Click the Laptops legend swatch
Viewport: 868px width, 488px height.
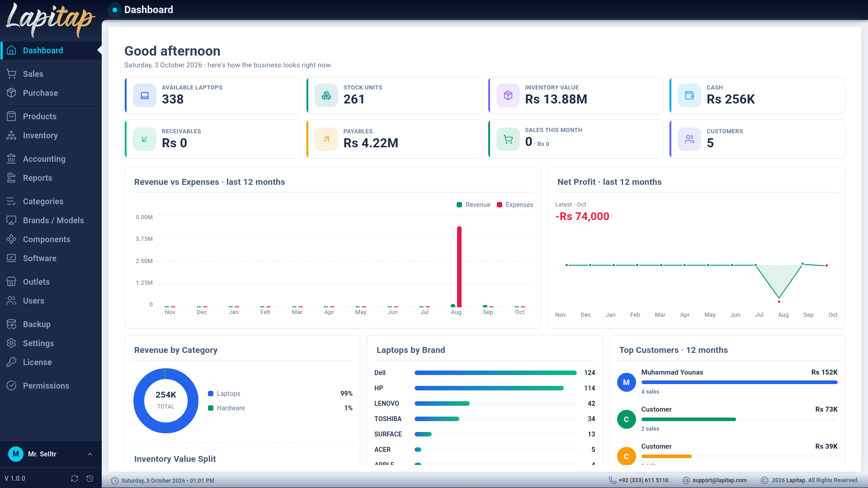point(211,394)
